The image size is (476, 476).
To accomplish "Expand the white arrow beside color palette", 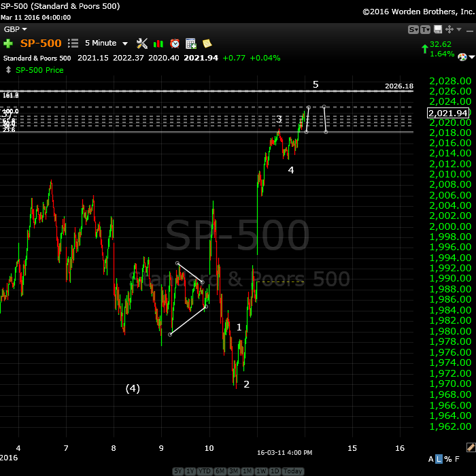I will point(471,57).
